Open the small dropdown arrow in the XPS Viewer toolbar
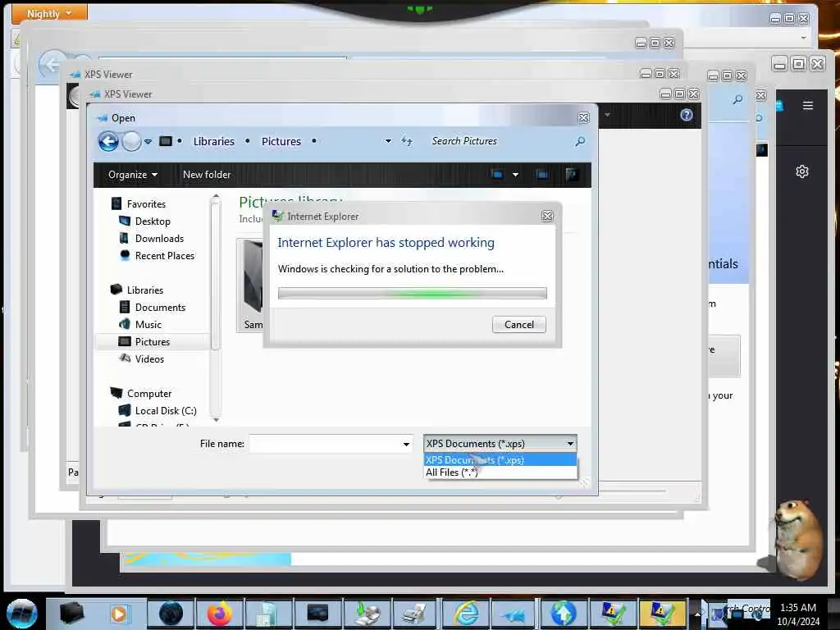The image size is (840, 630). [607, 115]
